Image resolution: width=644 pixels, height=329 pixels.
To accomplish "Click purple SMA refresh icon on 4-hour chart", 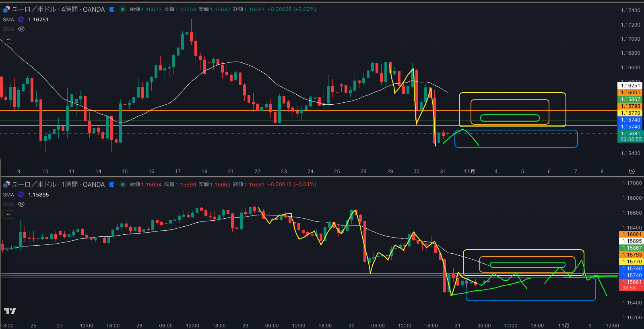I will [x=21, y=19].
